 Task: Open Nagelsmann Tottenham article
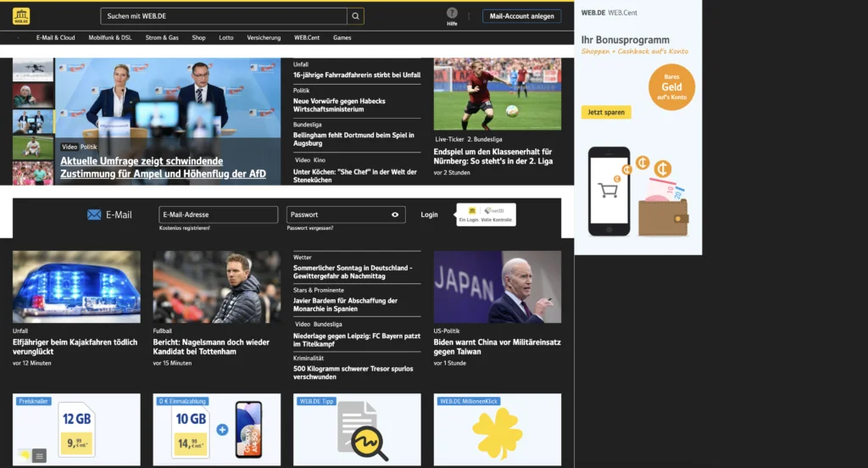click(x=211, y=347)
